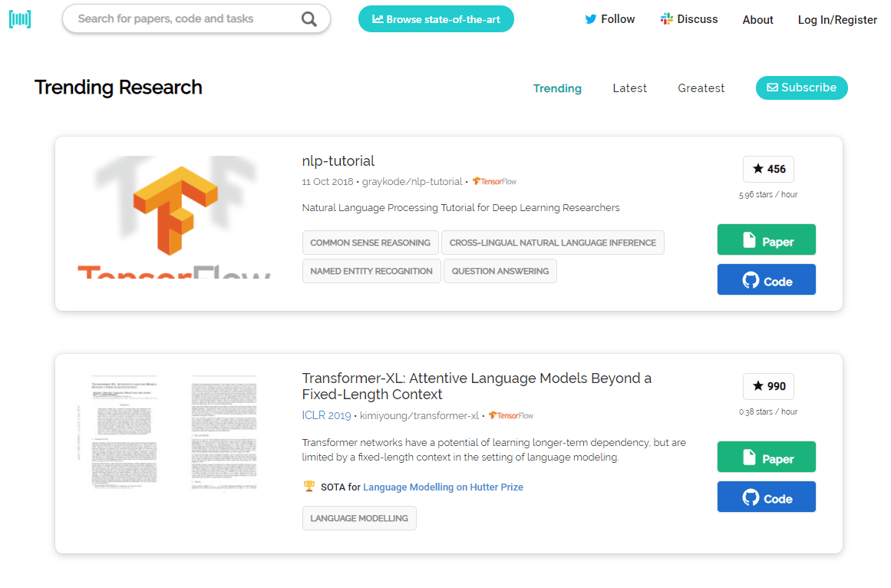Click TensorFlow framework icon on Transformer-XL
The height and width of the screenshot is (588, 891).
[511, 415]
